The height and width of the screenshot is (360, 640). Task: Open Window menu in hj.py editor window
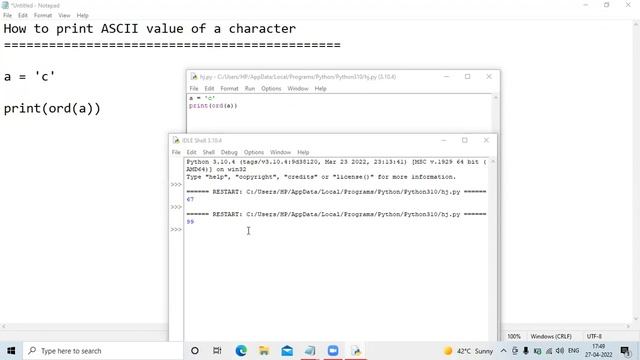point(298,89)
